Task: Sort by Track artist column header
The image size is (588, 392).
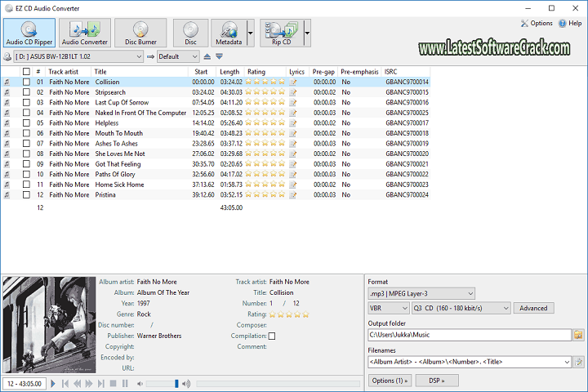Action: [68, 72]
